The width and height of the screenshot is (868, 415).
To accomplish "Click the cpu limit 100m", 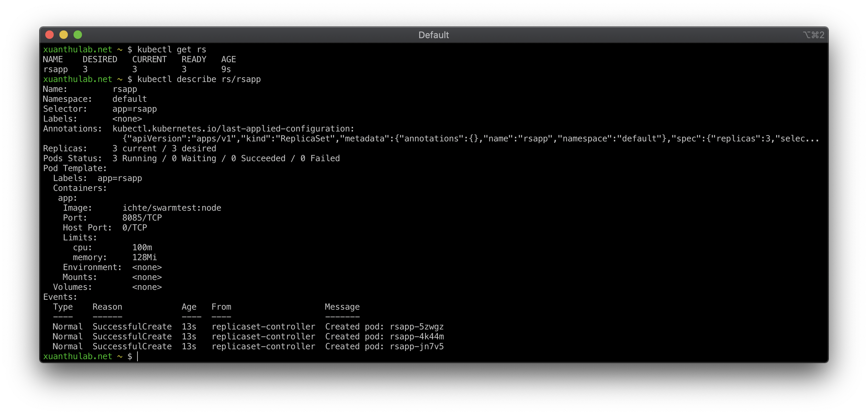I will [142, 247].
